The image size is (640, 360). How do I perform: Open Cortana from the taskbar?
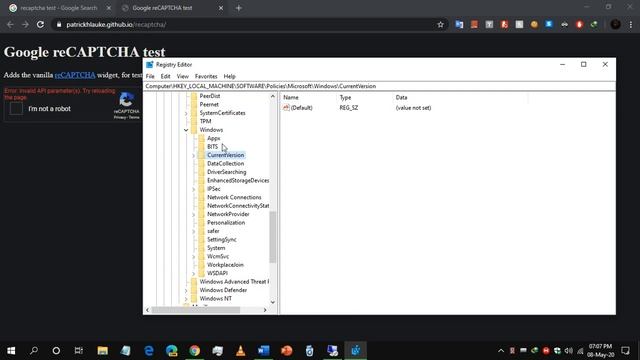56,351
